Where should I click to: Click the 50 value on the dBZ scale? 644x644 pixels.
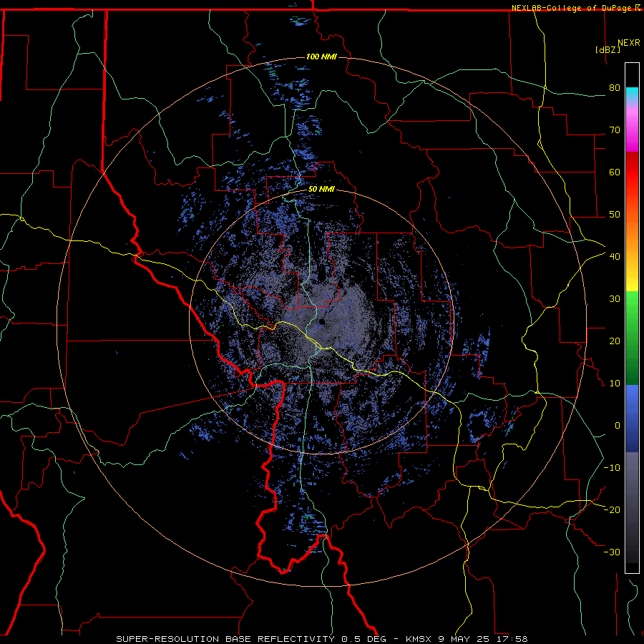click(x=615, y=215)
